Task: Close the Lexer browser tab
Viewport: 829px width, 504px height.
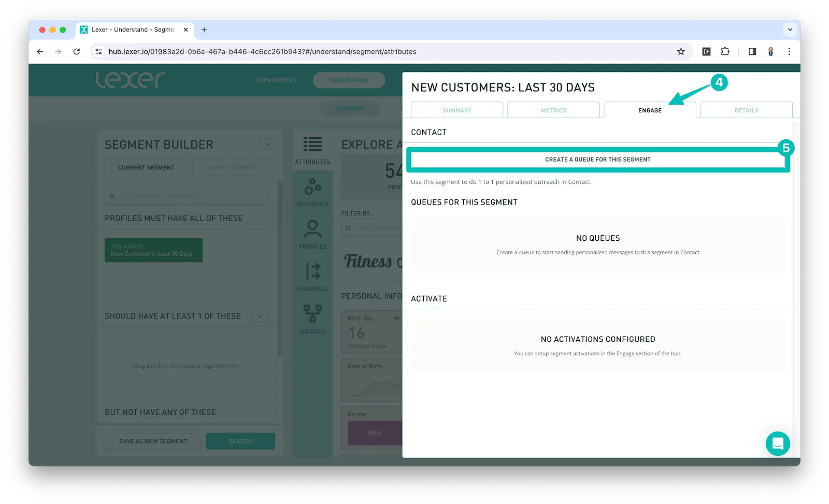Action: pyautogui.click(x=186, y=30)
